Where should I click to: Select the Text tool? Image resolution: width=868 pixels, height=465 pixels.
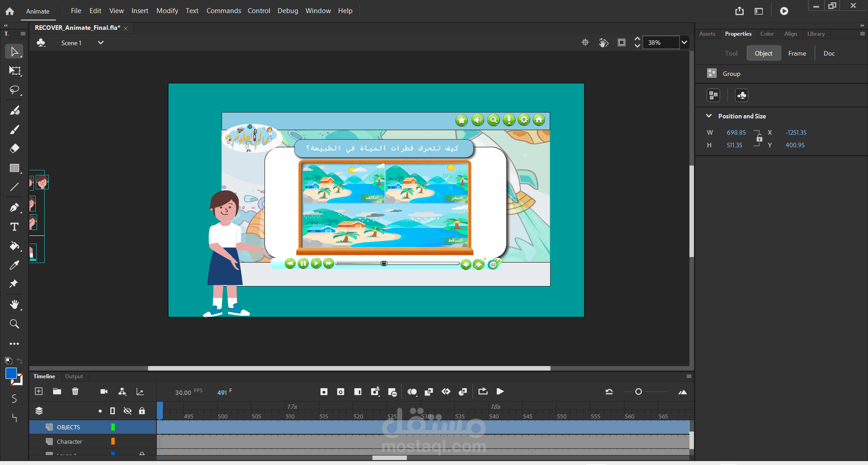tap(14, 227)
